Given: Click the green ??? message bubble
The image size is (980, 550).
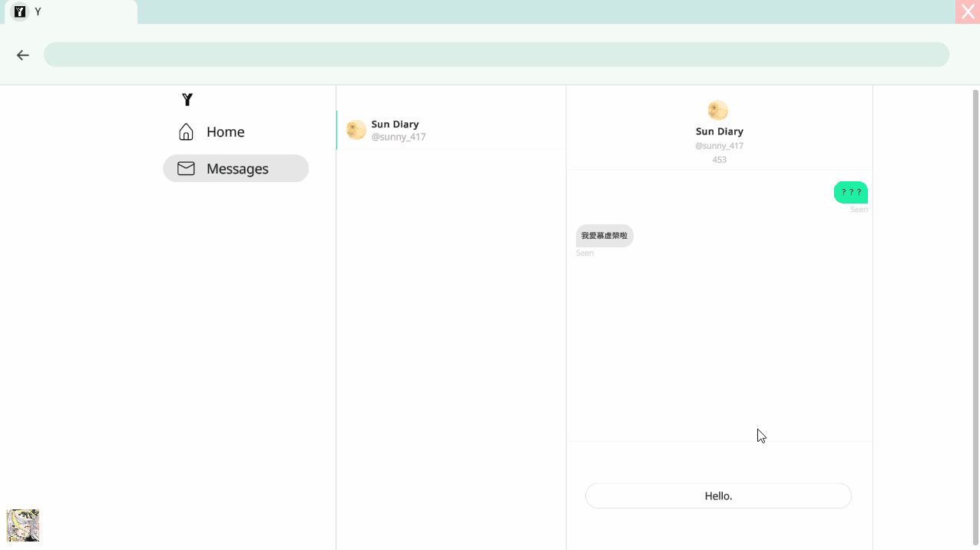Looking at the screenshot, I should pos(851,192).
